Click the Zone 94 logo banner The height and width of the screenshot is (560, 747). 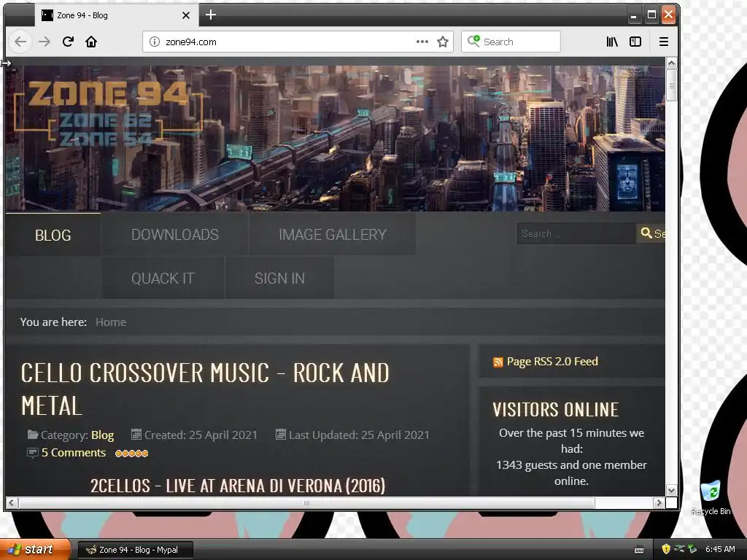109,112
